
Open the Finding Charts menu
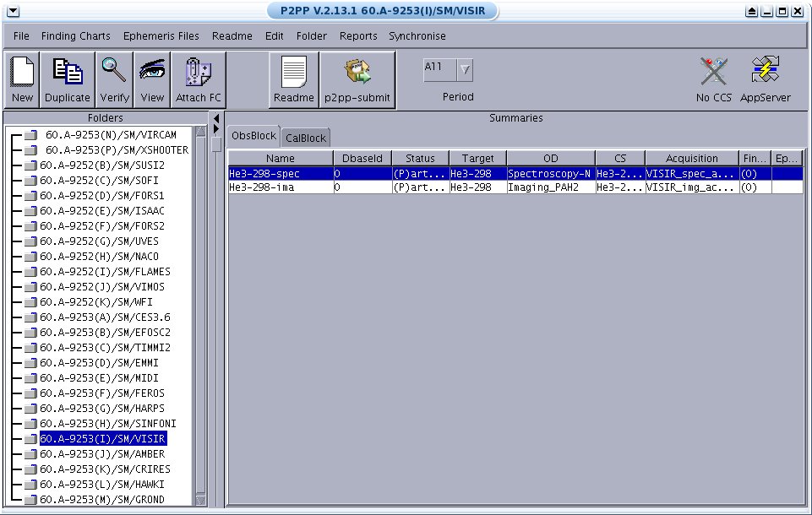tap(75, 35)
